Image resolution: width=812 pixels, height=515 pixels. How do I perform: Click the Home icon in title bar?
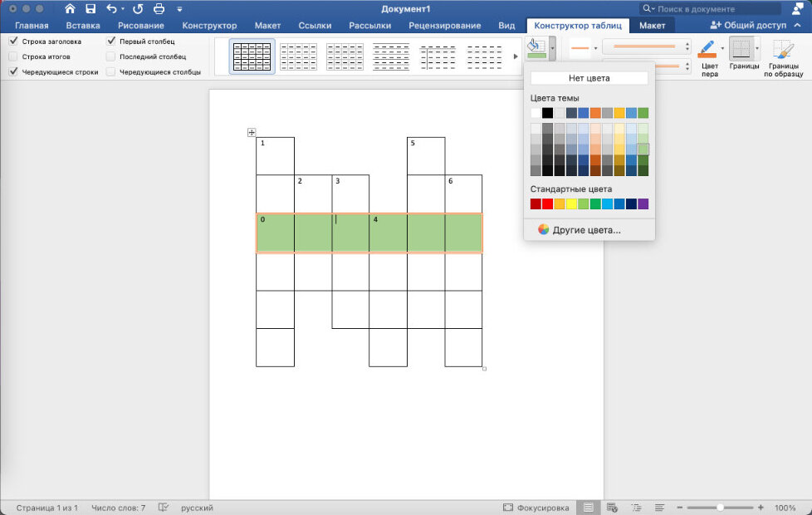70,8
